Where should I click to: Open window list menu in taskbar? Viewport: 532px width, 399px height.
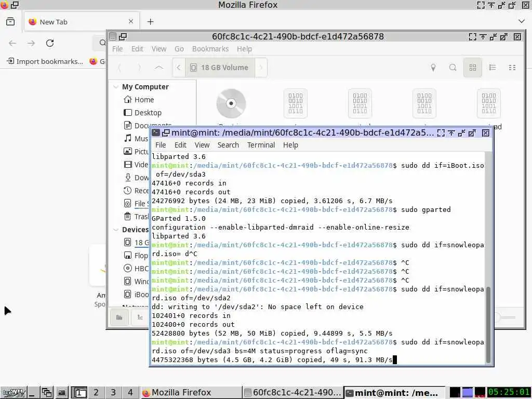[46, 393]
